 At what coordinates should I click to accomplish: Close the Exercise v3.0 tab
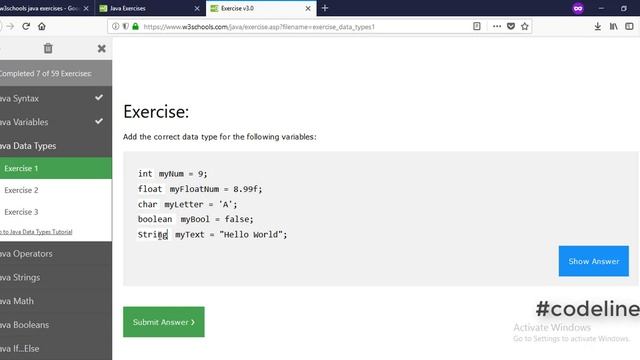[x=308, y=8]
